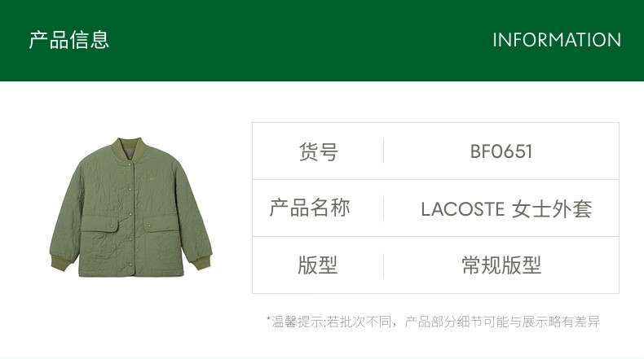Select the 版型 label cell
Screen dimensions: 644x359
pos(318,265)
